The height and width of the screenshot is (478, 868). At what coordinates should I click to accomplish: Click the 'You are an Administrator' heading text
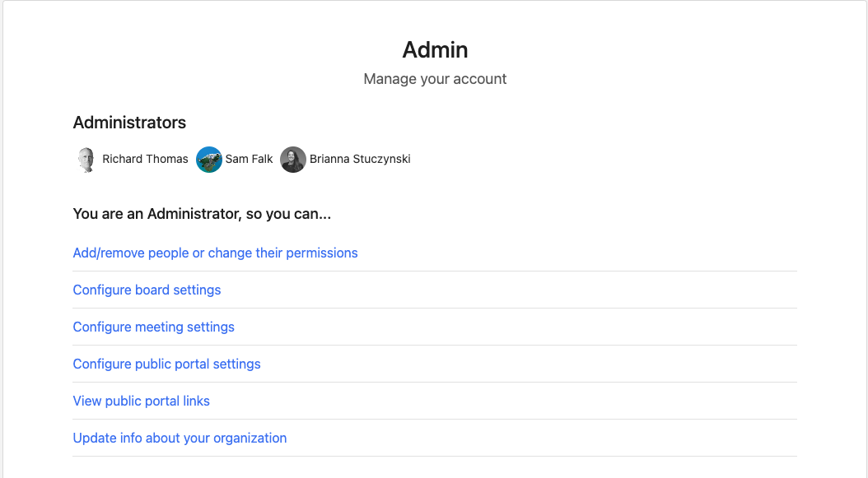click(x=202, y=214)
